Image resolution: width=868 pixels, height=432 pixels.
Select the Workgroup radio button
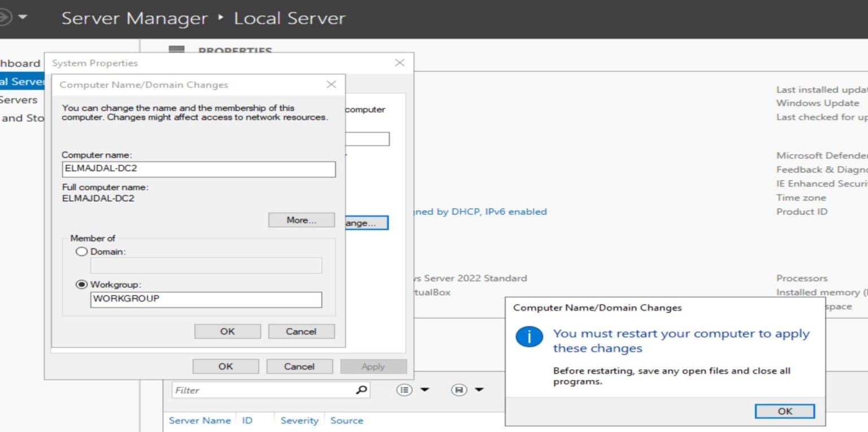(81, 284)
